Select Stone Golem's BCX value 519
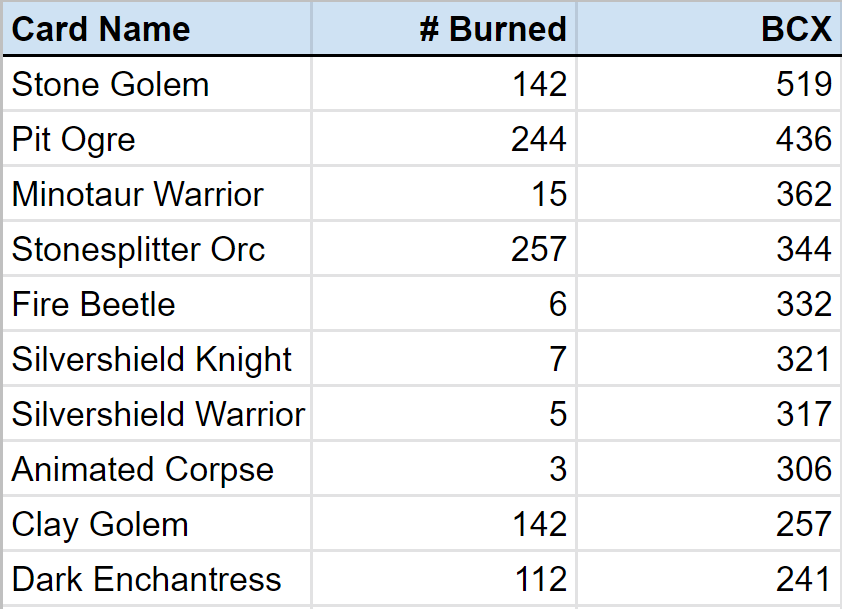 pyautogui.click(x=803, y=85)
